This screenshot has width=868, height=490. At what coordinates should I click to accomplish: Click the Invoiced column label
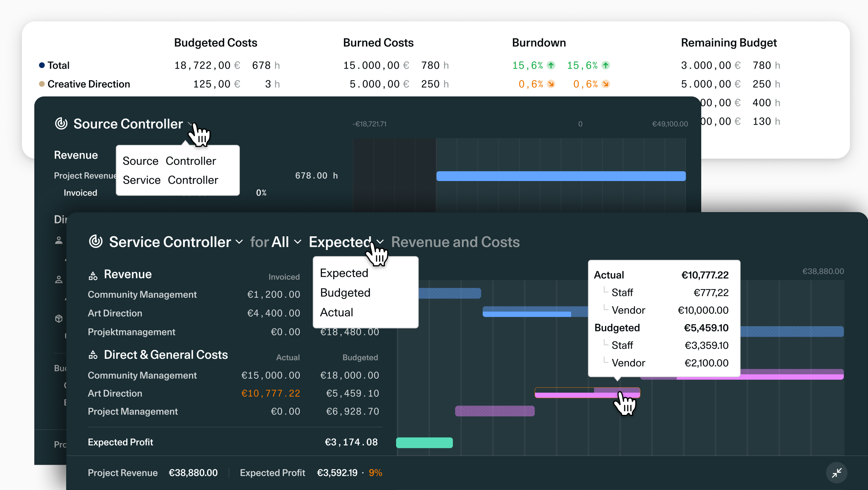(284, 277)
